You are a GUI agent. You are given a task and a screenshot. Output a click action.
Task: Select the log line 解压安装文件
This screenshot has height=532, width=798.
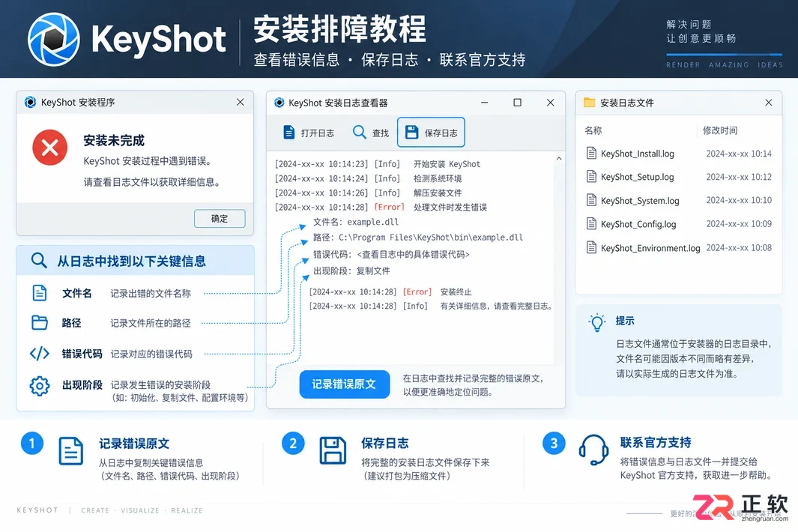click(369, 193)
